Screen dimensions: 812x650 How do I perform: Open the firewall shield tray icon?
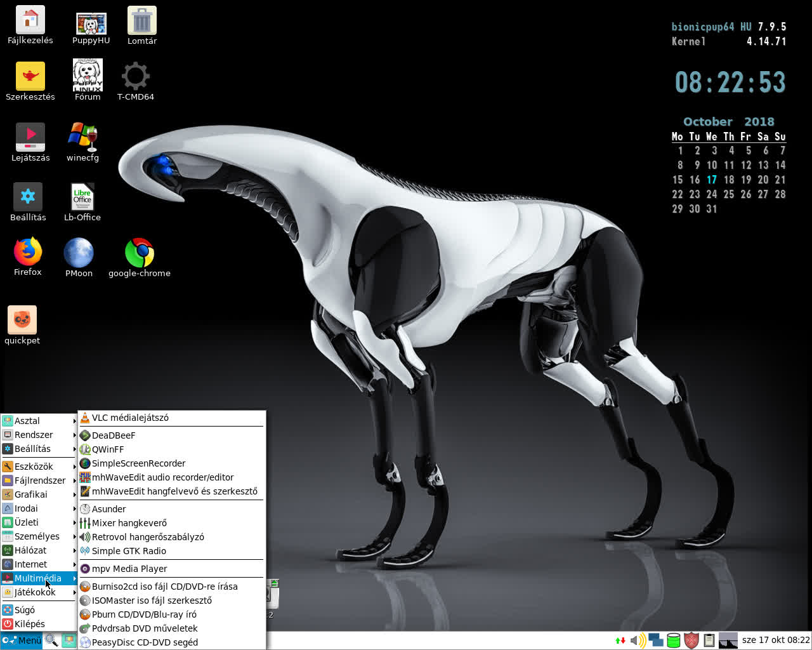point(691,640)
